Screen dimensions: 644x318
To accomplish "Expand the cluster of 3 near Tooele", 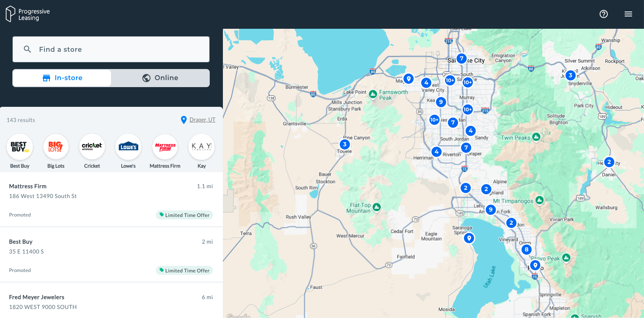I will coord(345,144).
